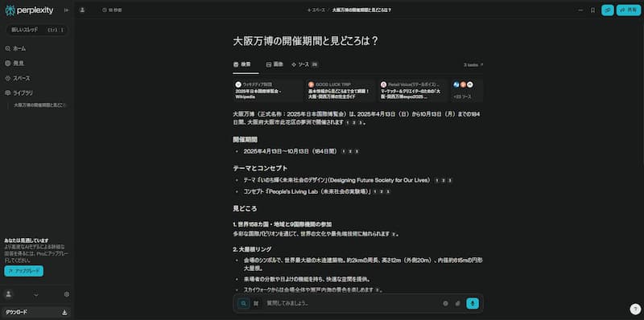Click the '2. 大屋根リング' subsection heading
644x320 pixels.
point(252,249)
